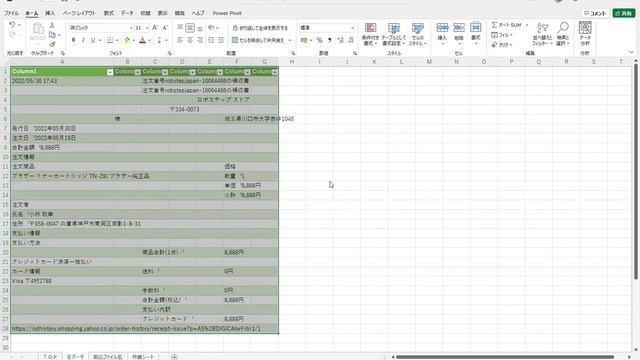This screenshot has height=360, width=640.
Task: Toggle Italic formatting
Action: pyautogui.click(x=83, y=40)
